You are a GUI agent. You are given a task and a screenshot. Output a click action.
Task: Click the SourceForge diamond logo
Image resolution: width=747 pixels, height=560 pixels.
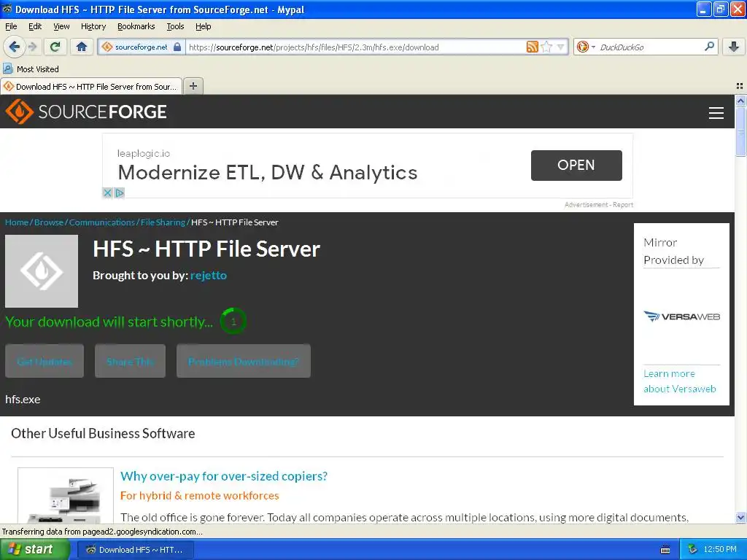tap(19, 112)
